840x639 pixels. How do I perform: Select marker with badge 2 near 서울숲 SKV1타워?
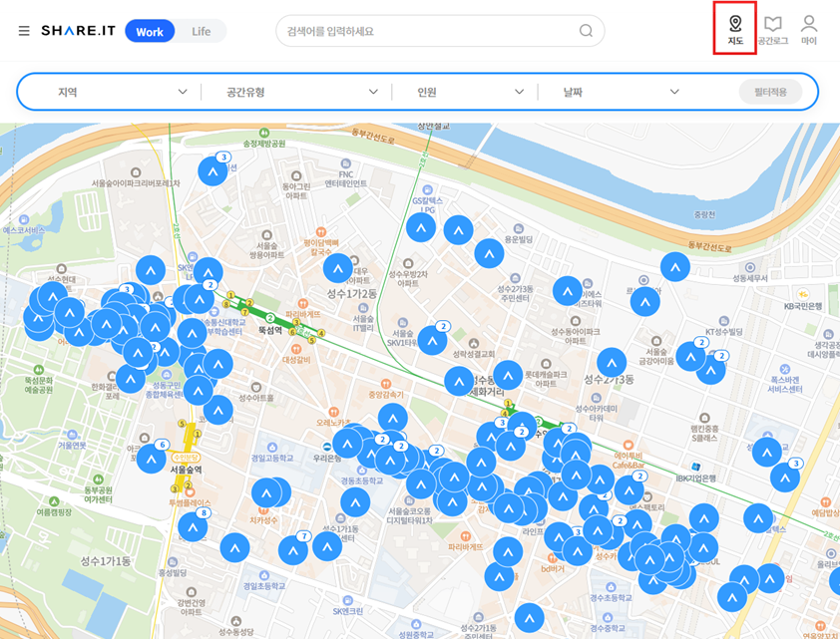click(x=432, y=340)
